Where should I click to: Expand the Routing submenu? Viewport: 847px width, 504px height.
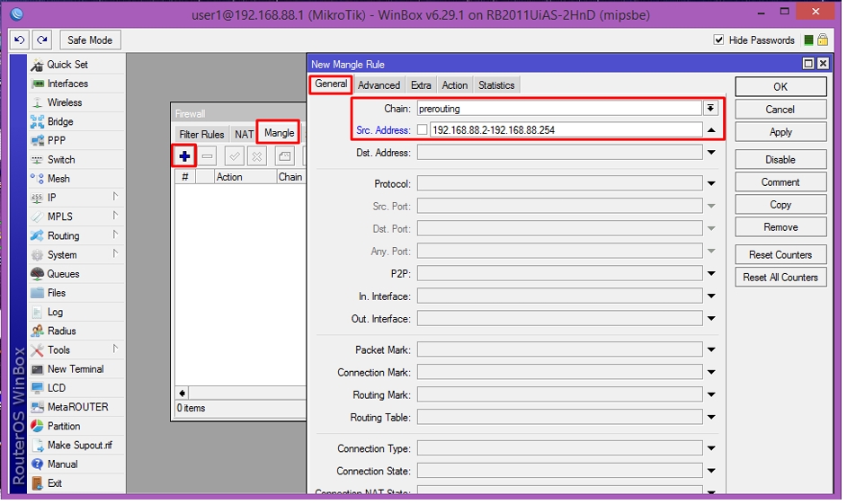click(x=115, y=234)
